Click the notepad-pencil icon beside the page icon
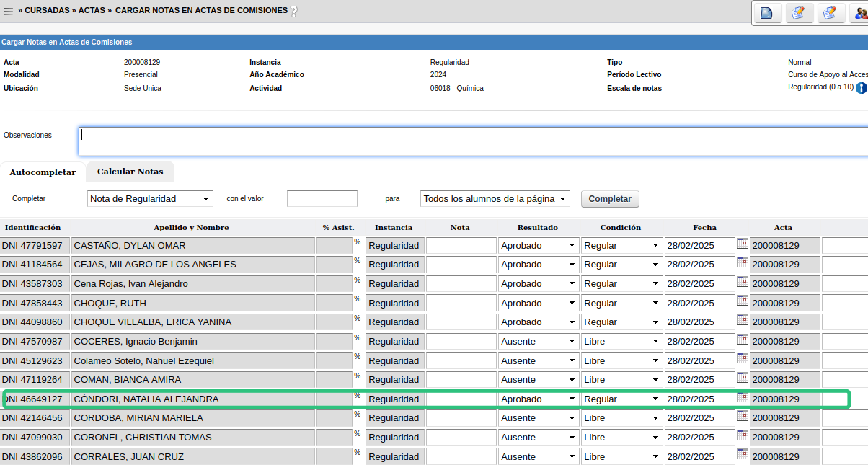 pos(799,13)
